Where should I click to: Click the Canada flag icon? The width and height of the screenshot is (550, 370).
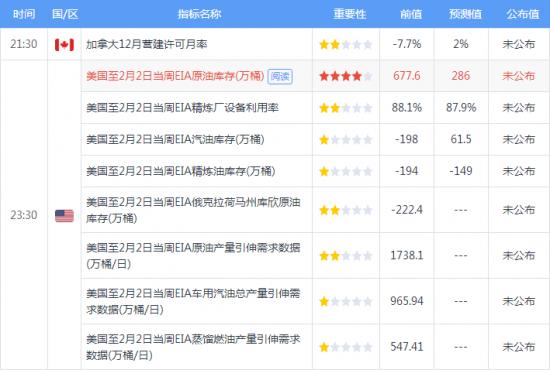[65, 45]
